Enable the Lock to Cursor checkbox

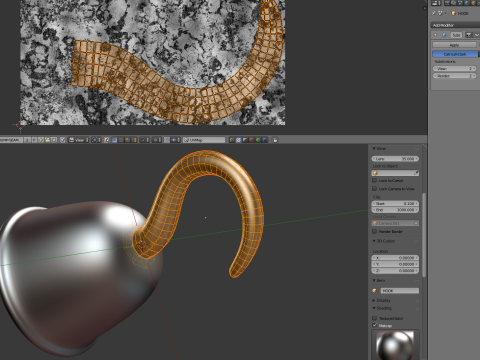click(x=374, y=180)
